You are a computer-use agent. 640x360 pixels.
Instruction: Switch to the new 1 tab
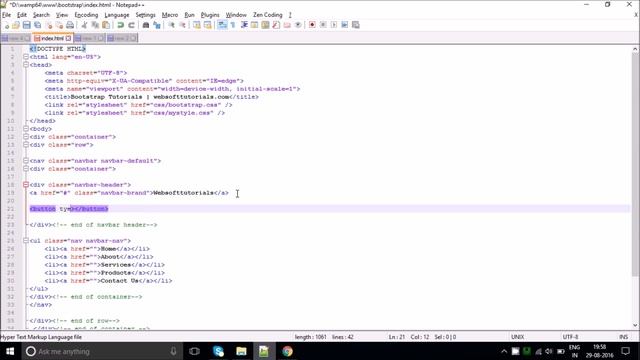tap(89, 38)
